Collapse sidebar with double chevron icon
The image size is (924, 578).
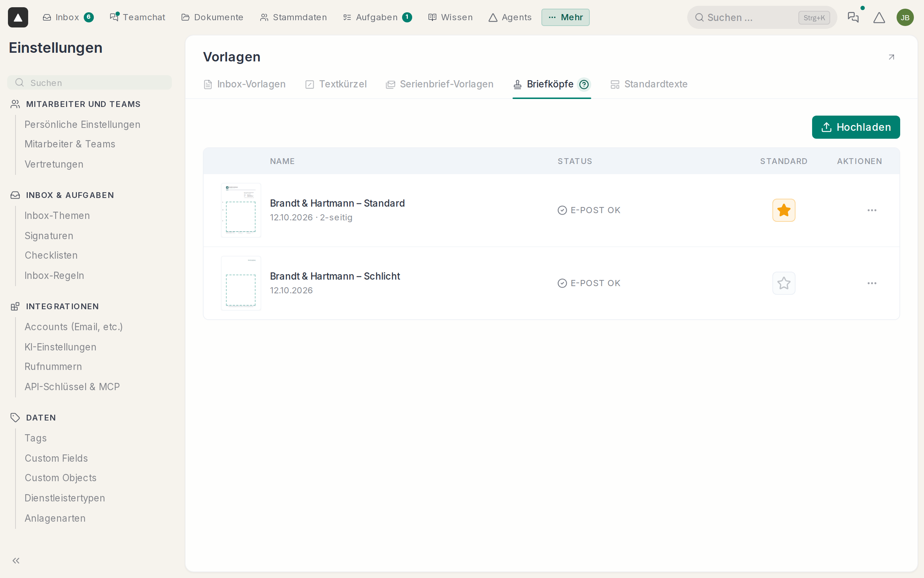[x=16, y=560]
